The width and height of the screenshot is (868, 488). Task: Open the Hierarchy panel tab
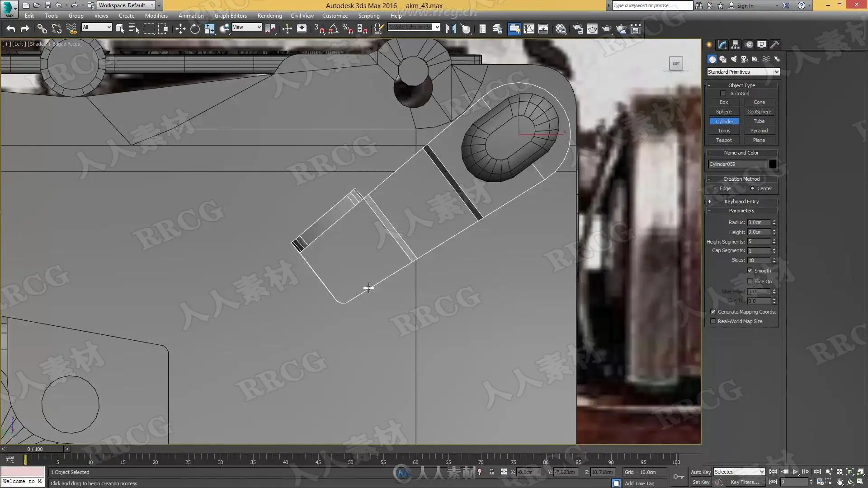click(x=736, y=45)
